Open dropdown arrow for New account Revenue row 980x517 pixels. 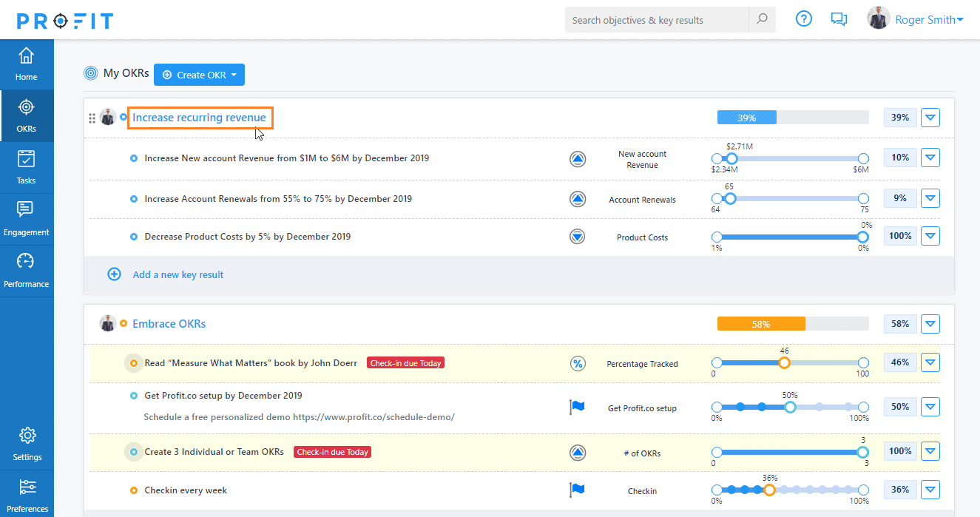[x=930, y=158]
